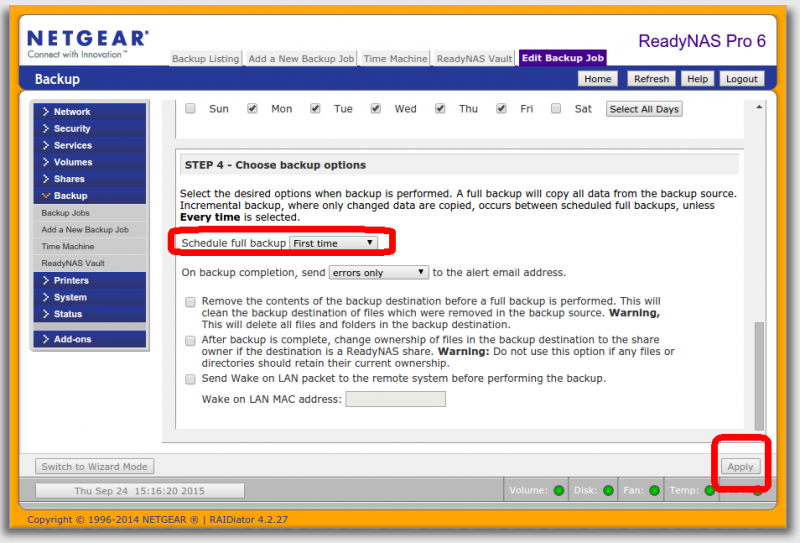800x543 pixels.
Task: Toggle the Sun checkbox
Action: click(190, 109)
